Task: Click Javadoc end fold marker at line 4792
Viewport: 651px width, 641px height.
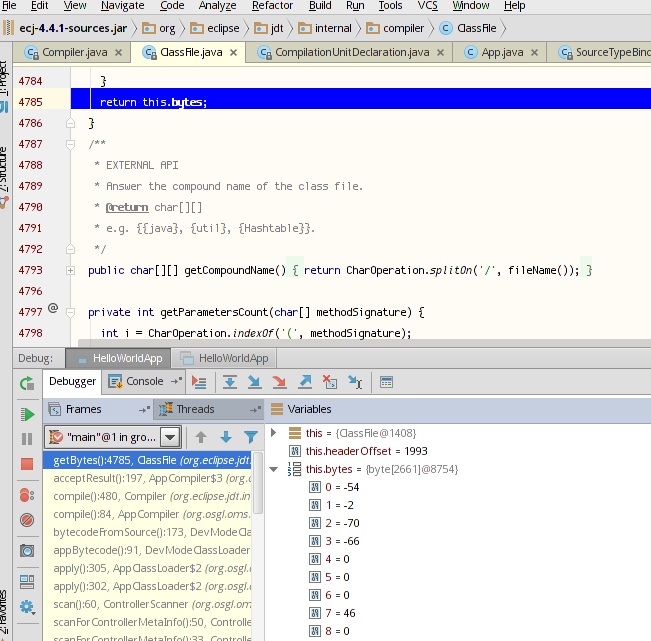Action: point(71,249)
